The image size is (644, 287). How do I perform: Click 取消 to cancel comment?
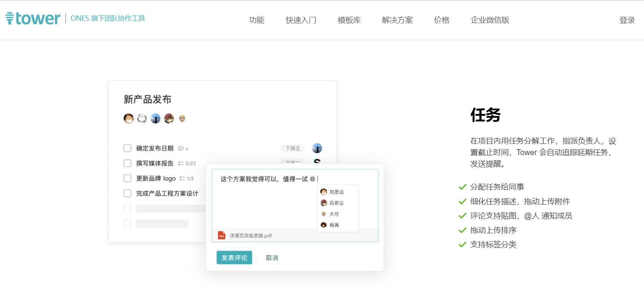(272, 258)
